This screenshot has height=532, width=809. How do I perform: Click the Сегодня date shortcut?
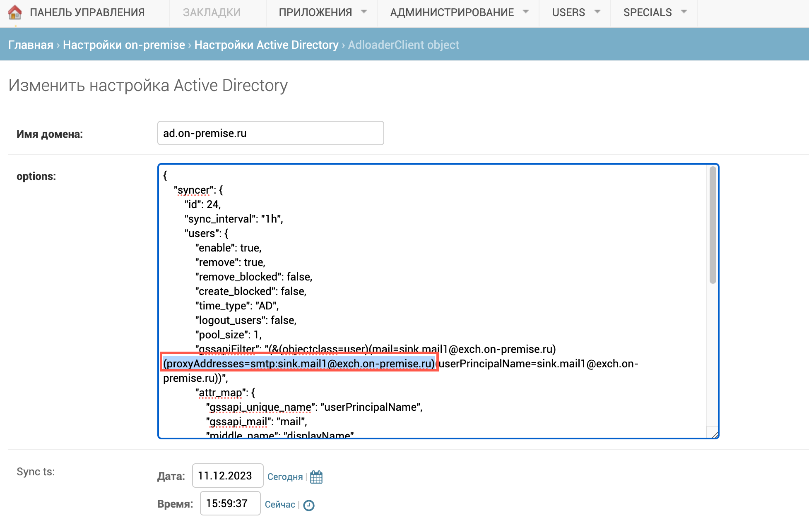click(x=285, y=477)
